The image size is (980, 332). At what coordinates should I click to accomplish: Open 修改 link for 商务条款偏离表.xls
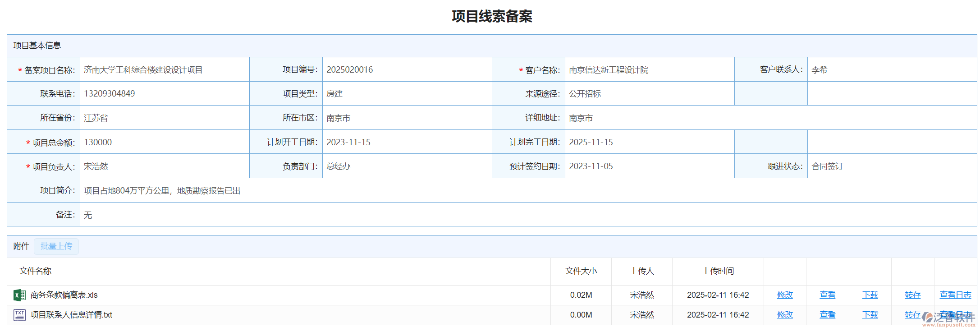coord(784,295)
